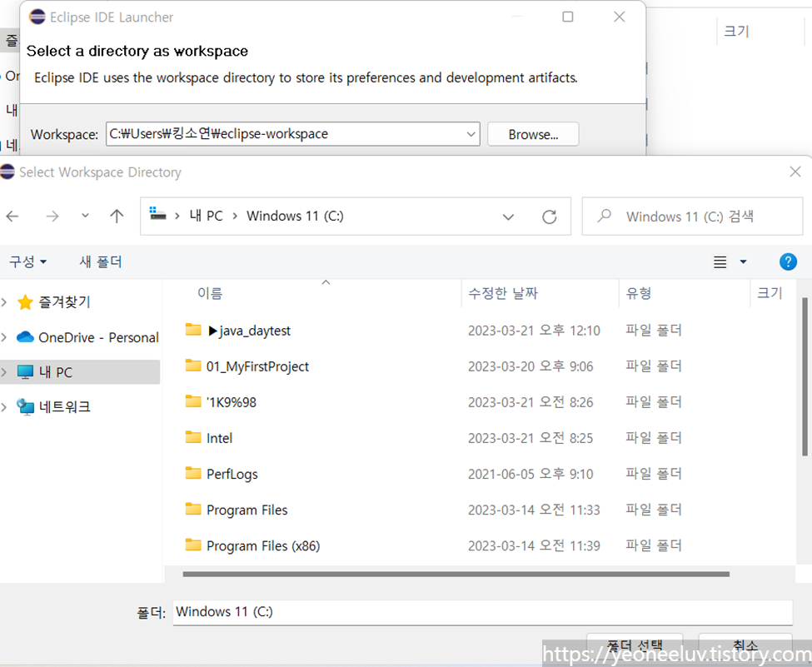Viewport: 812px width, 667px height.
Task: Click the Program Files folder icon
Action: (193, 509)
